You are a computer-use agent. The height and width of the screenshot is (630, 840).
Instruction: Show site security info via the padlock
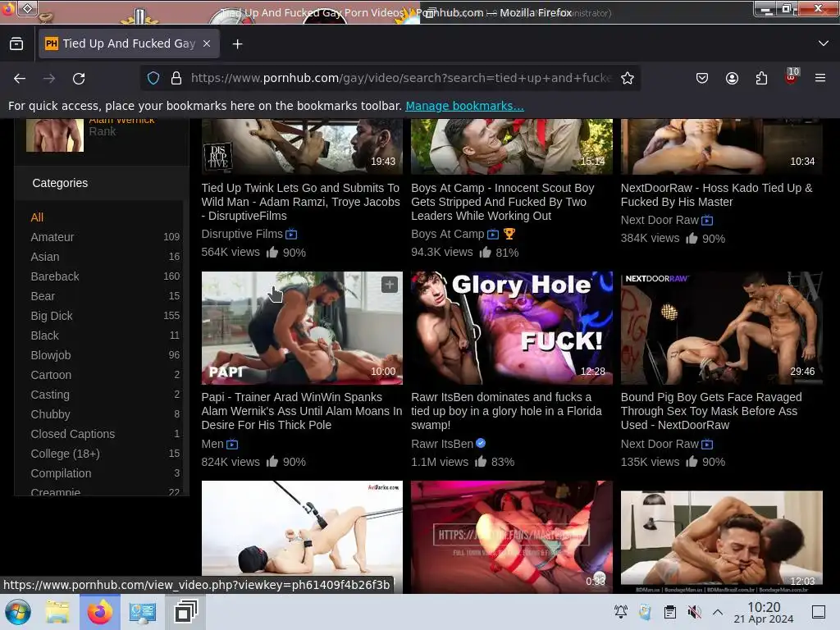[x=176, y=78]
